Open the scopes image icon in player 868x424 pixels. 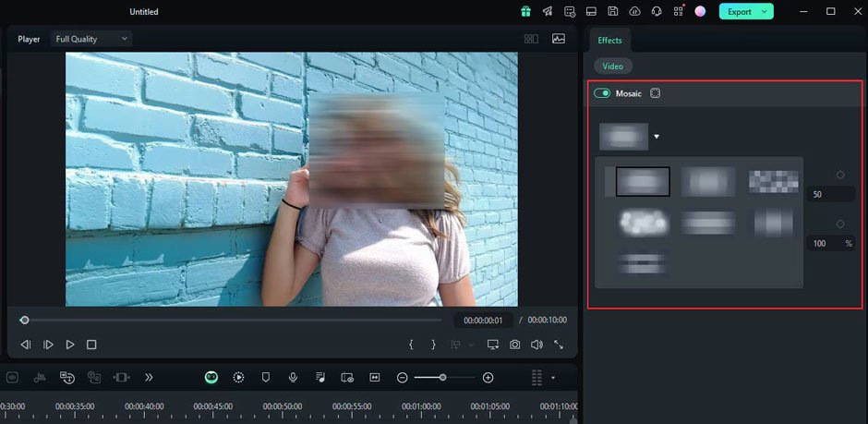pyautogui.click(x=559, y=39)
